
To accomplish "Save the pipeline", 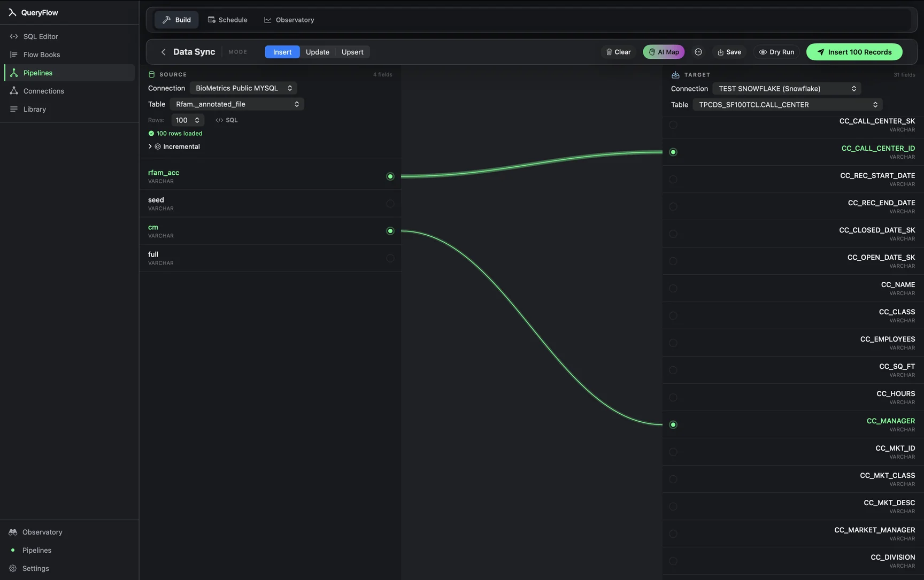I will point(729,52).
